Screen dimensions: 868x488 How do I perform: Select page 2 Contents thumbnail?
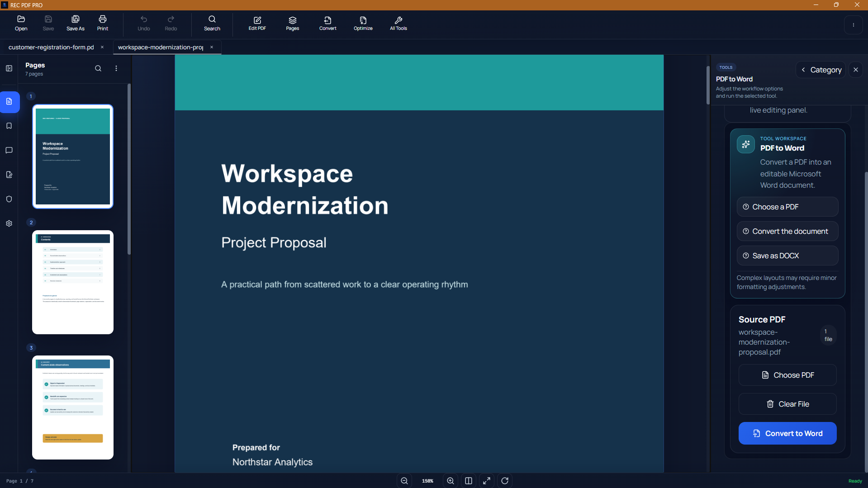73,282
